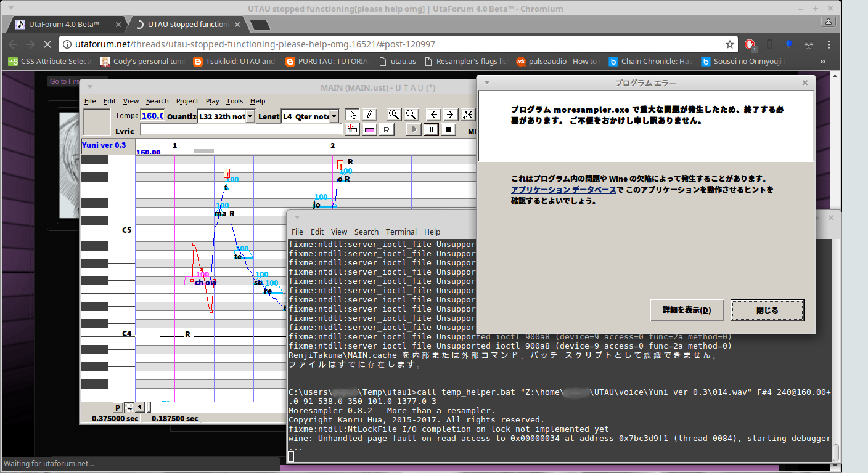The image size is (868, 473).
Task: Click the left scroll arrow of UTAU horizontal scrollbar
Action: 140,408
